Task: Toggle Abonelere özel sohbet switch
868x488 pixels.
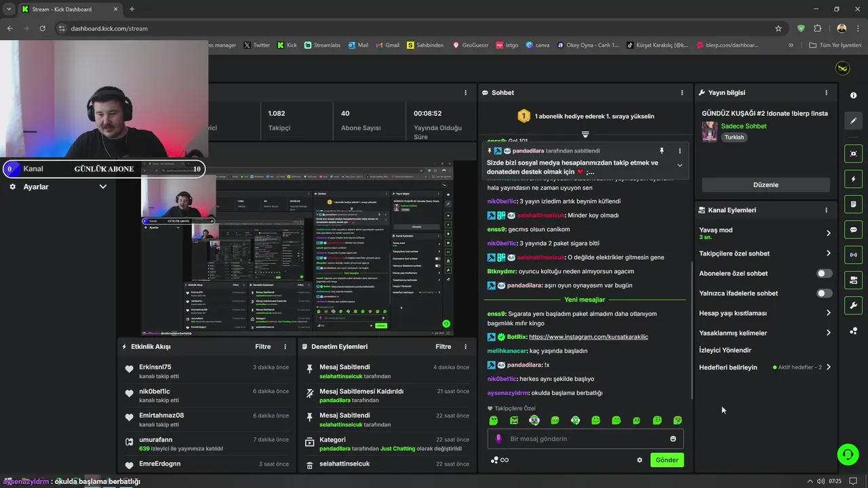Action: click(824, 273)
